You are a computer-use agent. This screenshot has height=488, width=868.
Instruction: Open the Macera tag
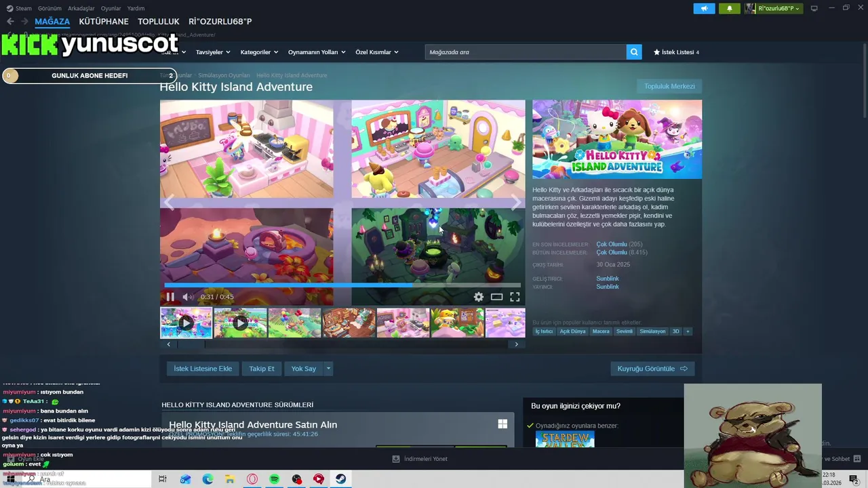click(601, 331)
